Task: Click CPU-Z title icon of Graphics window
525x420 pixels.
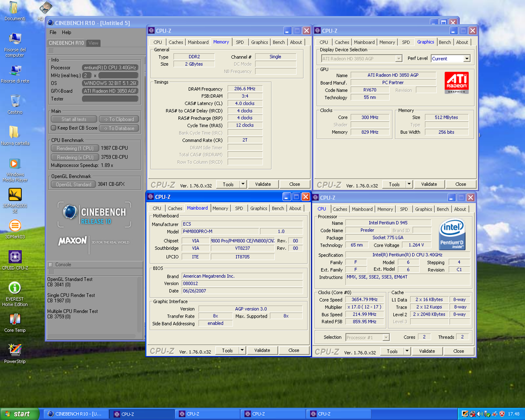Action: point(318,30)
